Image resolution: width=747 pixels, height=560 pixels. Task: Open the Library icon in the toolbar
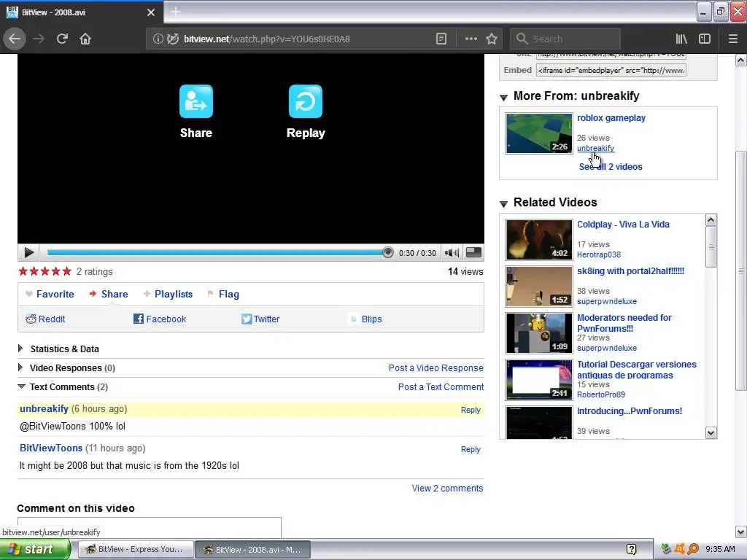pyautogui.click(x=681, y=39)
